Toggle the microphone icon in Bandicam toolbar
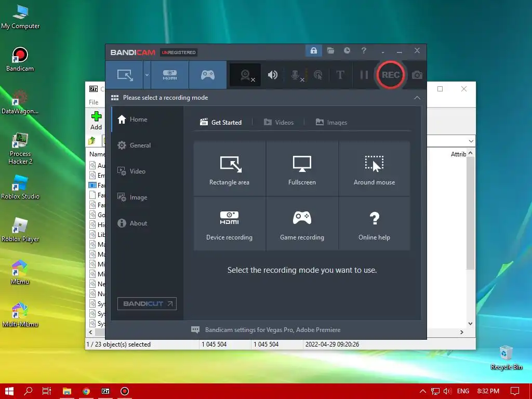 tap(296, 75)
